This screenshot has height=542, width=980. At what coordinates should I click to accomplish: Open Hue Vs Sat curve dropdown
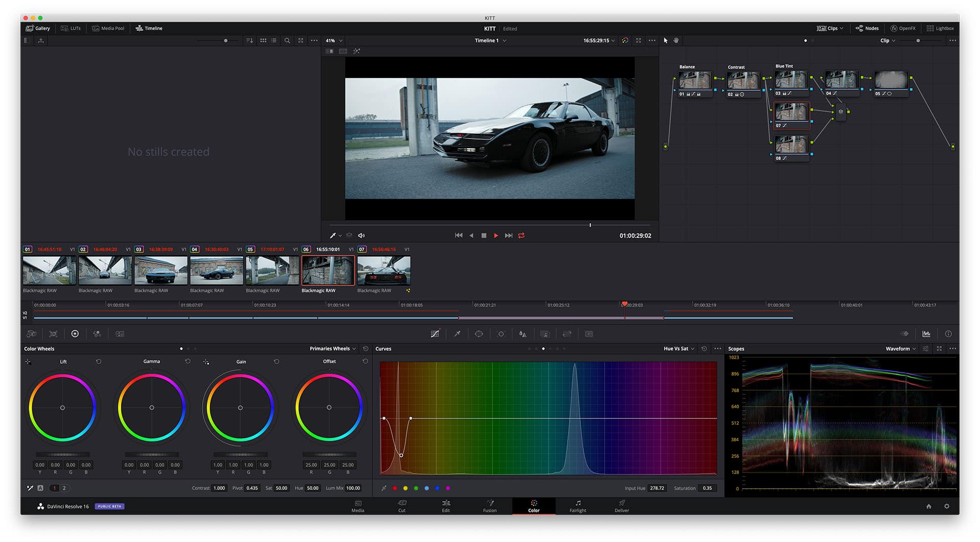(x=679, y=348)
